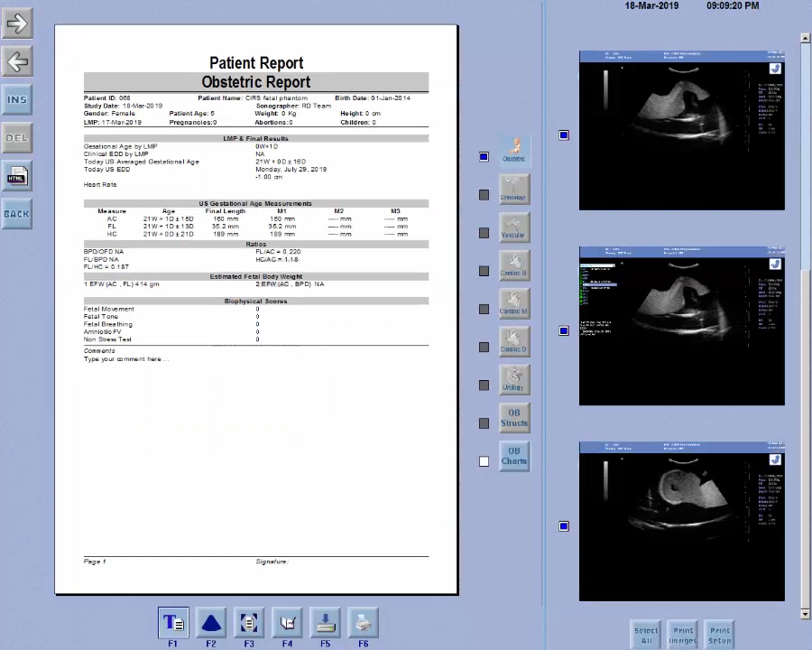Image resolution: width=812 pixels, height=650 pixels.
Task: Click the Print Images button
Action: coord(683,636)
